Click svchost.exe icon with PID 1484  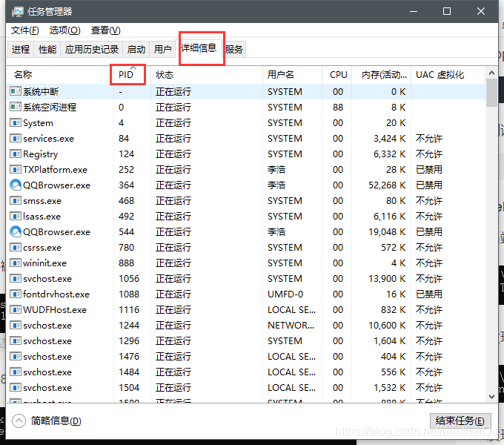[x=16, y=372]
